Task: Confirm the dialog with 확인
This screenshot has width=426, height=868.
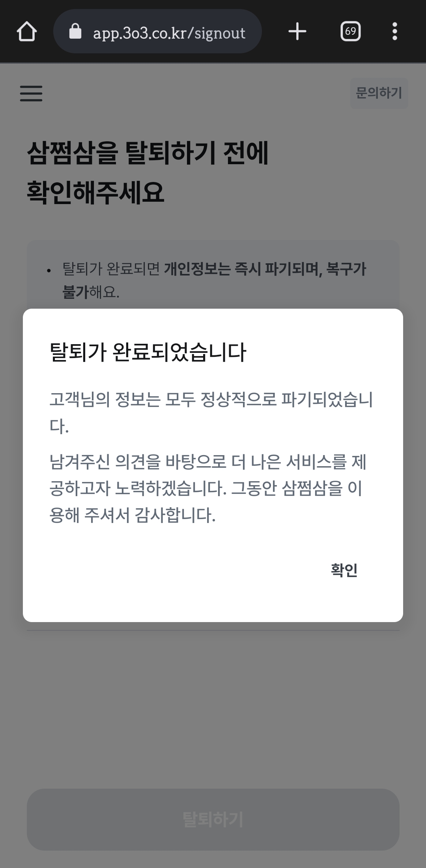Action: coord(344,570)
